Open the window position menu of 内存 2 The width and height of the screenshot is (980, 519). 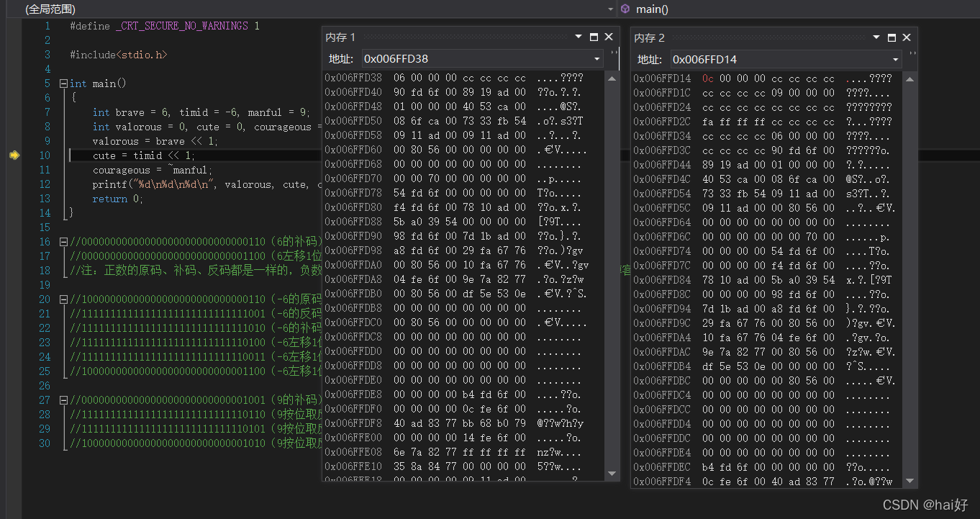876,37
